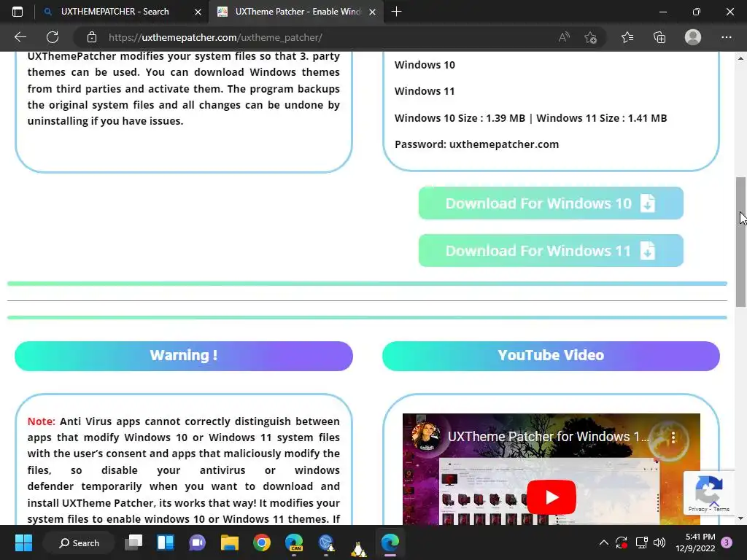
Task: Open YouTube video more options dots
Action: tap(673, 437)
